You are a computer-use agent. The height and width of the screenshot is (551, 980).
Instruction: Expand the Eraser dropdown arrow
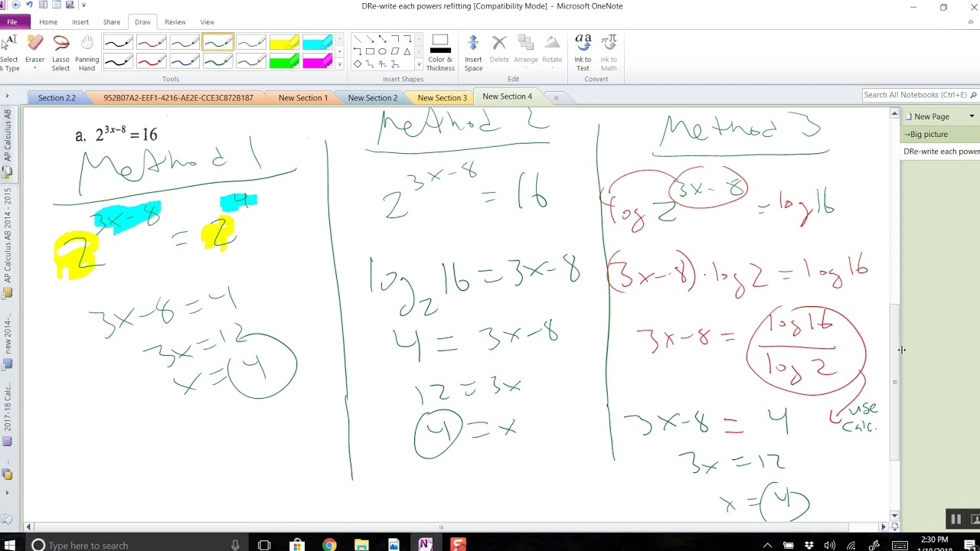tap(34, 69)
